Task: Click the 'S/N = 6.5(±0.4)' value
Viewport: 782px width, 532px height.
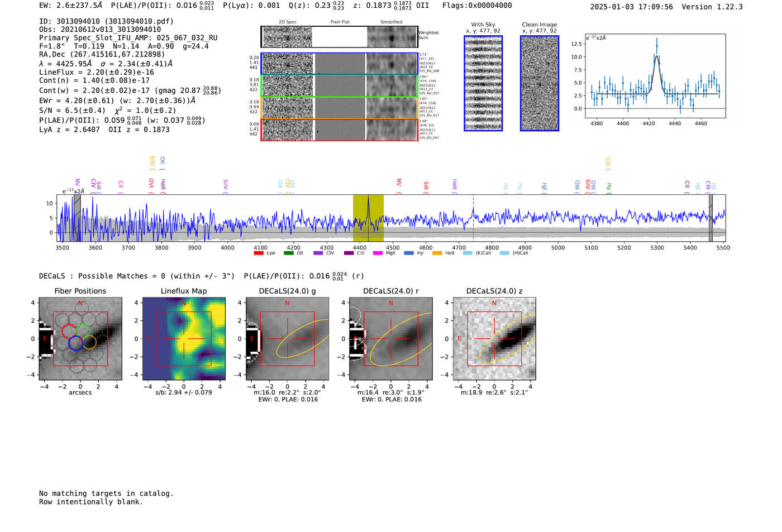Action: [72, 111]
